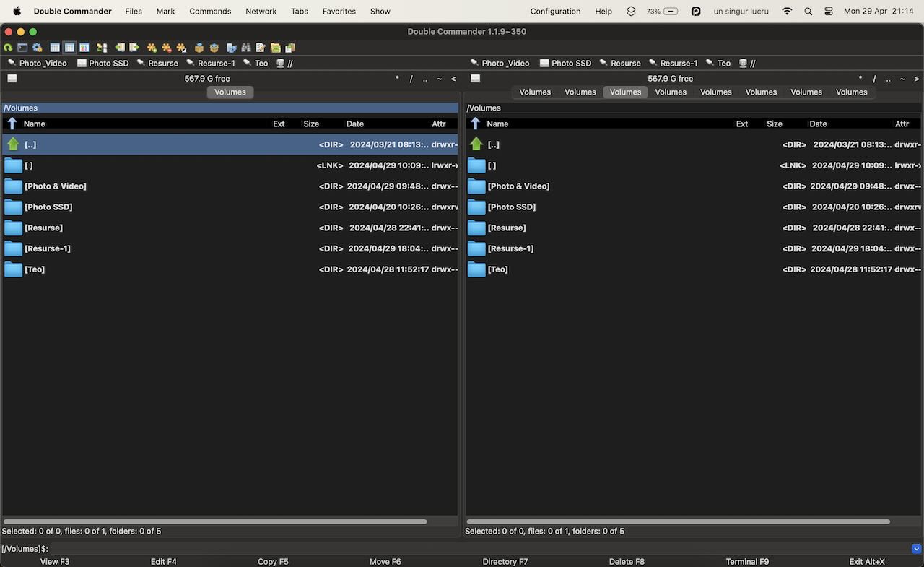Toggle the Full columns view button
Viewport: 924px width, 567px height.
[x=69, y=48]
